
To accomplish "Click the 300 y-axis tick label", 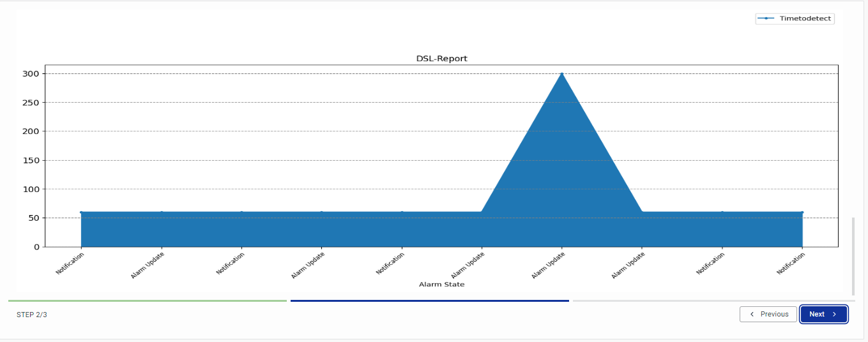I will tap(31, 74).
